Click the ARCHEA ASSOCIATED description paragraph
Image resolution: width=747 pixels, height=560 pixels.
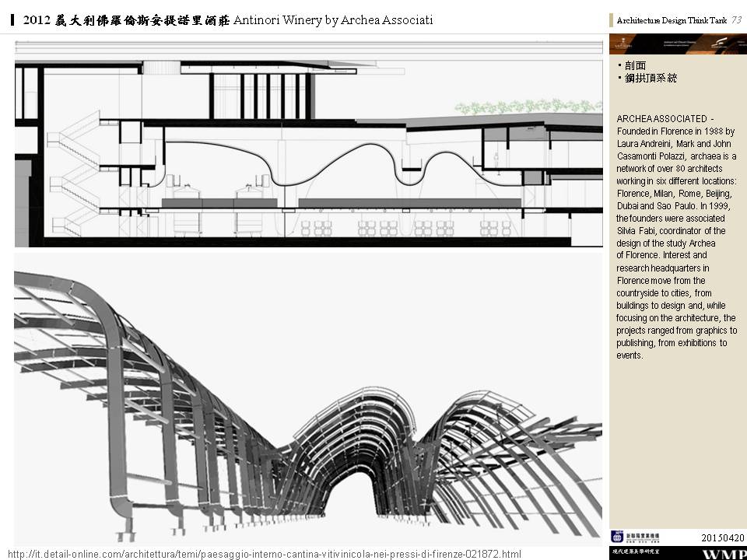(x=675, y=237)
